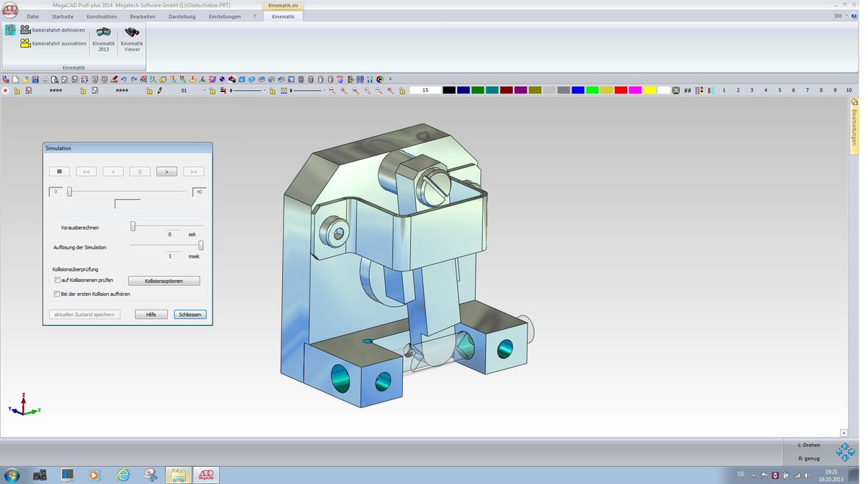
Task: Expand the layer 01 dropdown
Action: click(203, 91)
